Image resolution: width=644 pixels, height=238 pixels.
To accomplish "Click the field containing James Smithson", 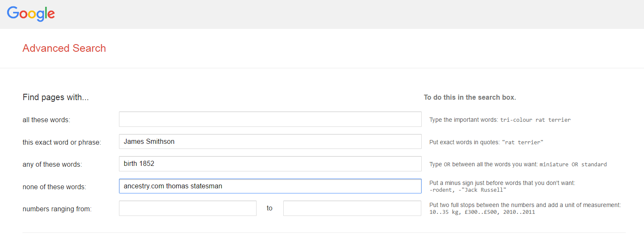I will [x=270, y=141].
